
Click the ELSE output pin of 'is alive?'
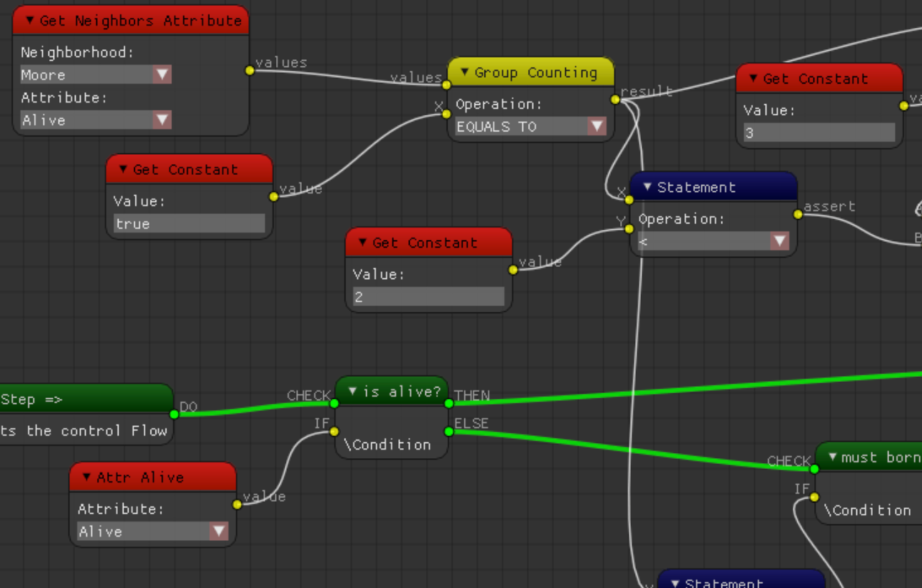449,431
